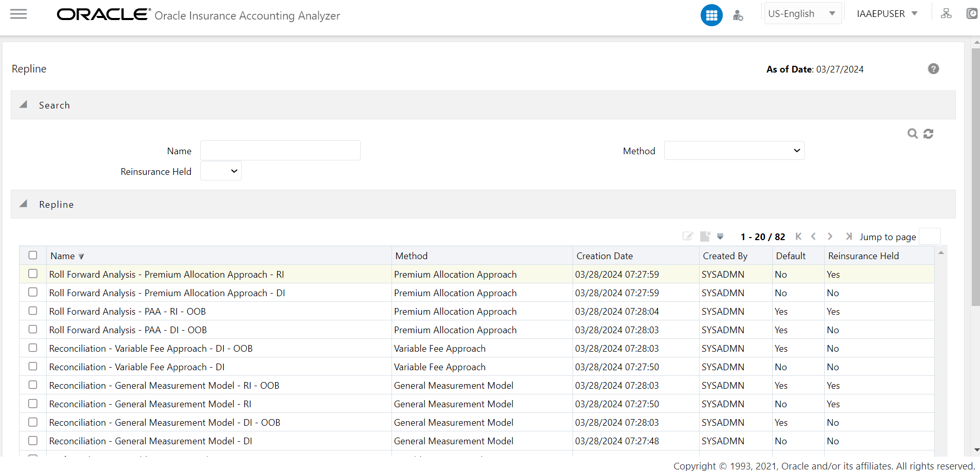Click the 1 - 20 / 82 pagination text
This screenshot has width=980, height=471.
(x=762, y=237)
